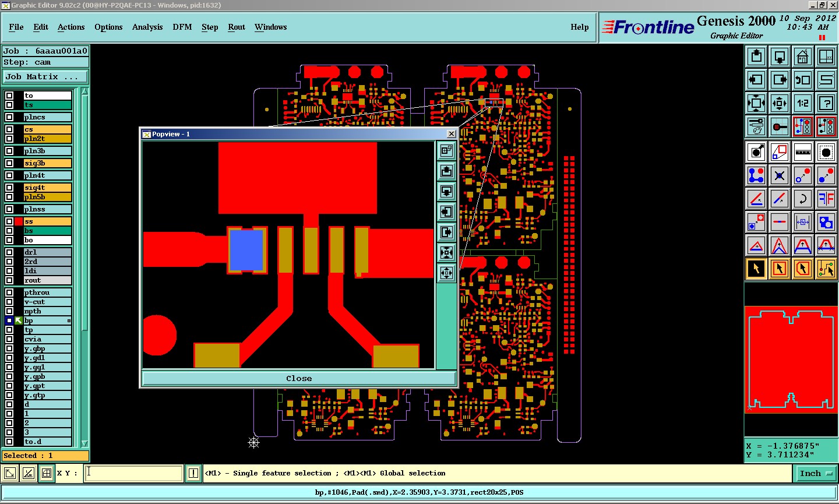This screenshot has height=504, width=839.
Task: Toggle checkbox for the 'cs' layer
Action: point(9,129)
